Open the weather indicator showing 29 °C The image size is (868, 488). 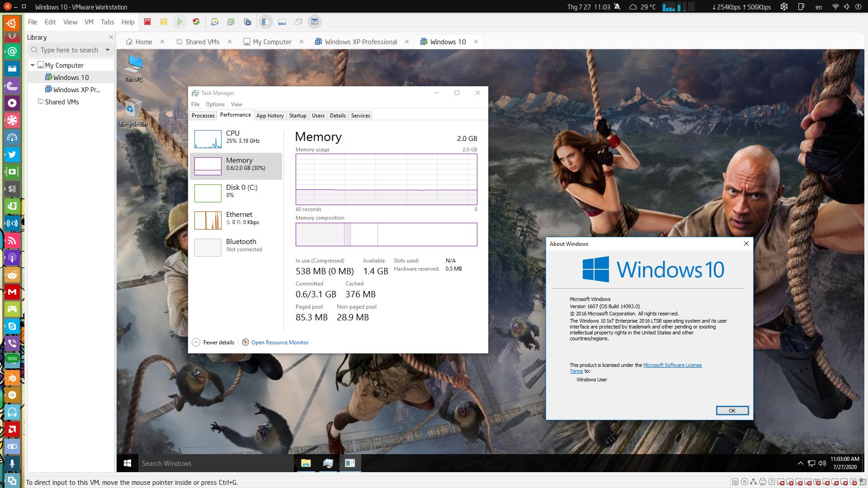[x=642, y=7]
